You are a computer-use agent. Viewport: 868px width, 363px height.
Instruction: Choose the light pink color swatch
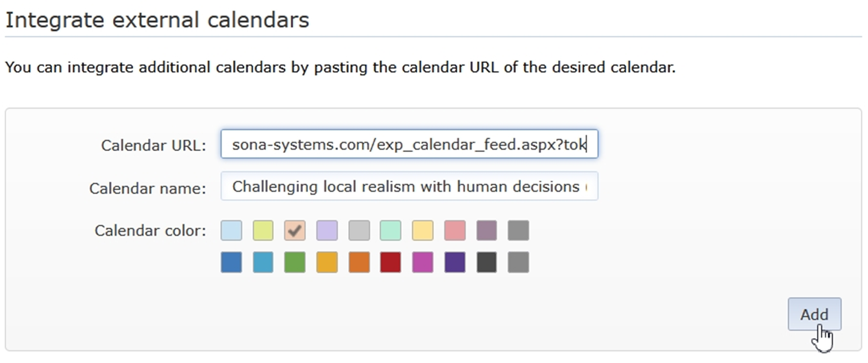[x=455, y=230]
